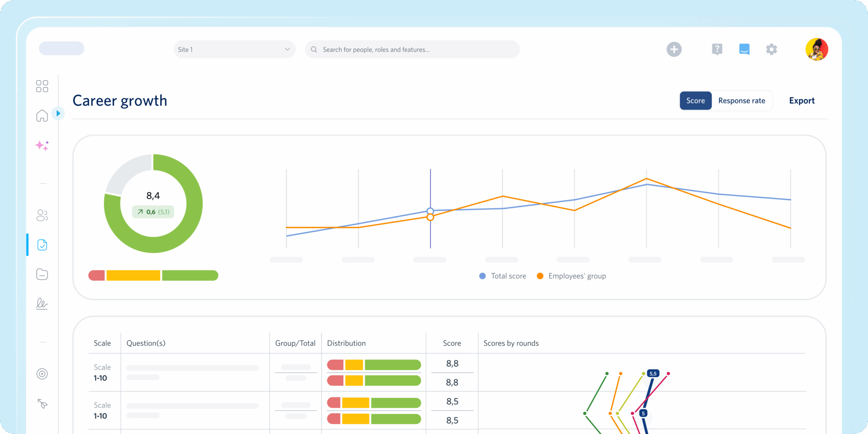868x434 pixels.
Task: Toggle the Employees' group legend item
Action: coord(572,276)
